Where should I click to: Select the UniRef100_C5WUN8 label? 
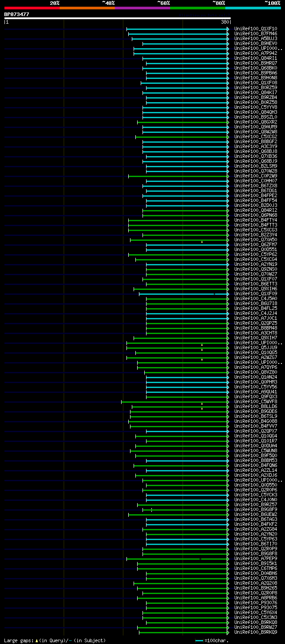click(x=256, y=451)
